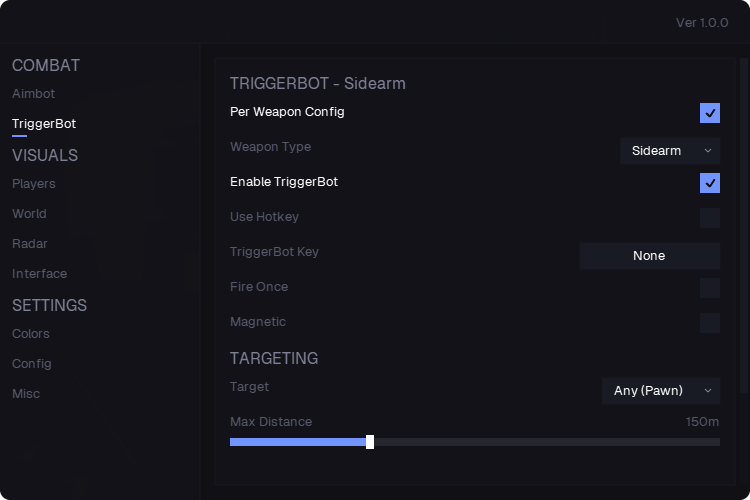This screenshot has height=500, width=750.
Task: Tick the Fire Once checkbox
Action: coord(709,288)
